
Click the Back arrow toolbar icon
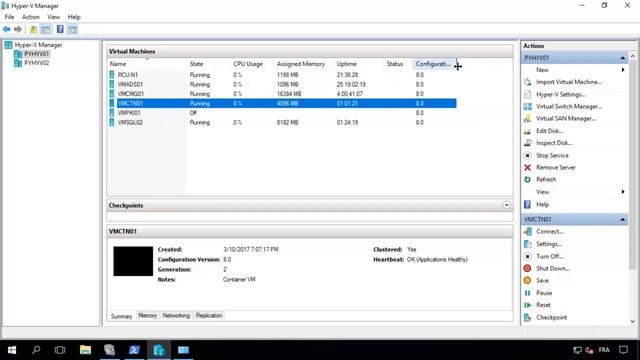click(x=6, y=29)
